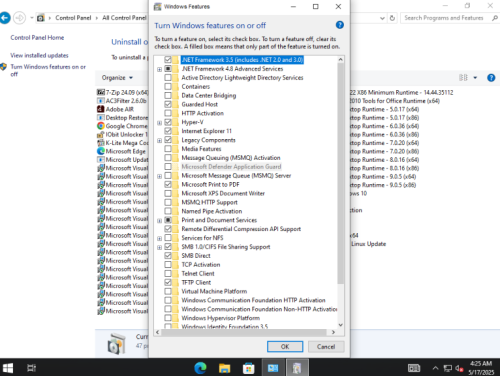500x376 pixels.
Task: Click the touch keyboard icon in system tray
Action: pos(414,368)
